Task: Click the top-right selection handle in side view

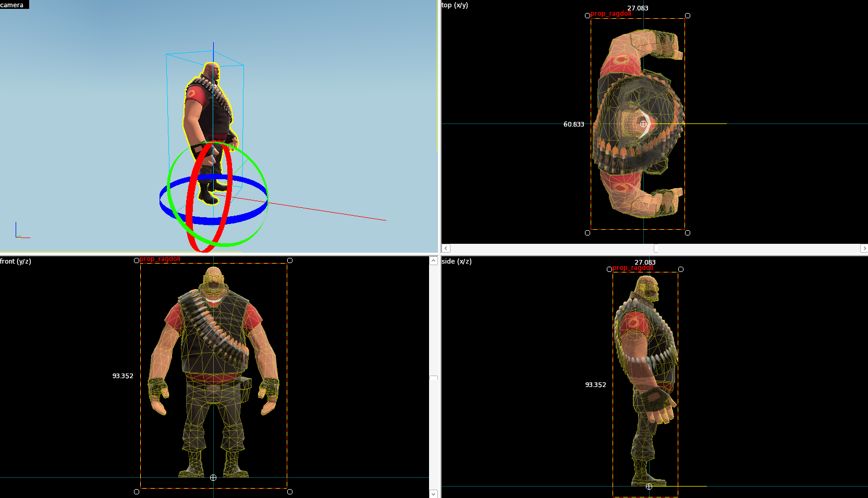Action: pos(681,269)
